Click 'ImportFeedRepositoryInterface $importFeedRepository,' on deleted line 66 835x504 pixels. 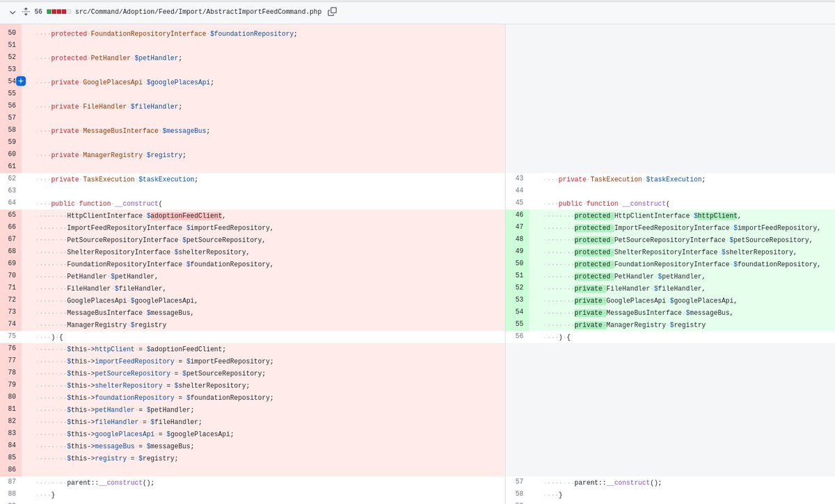tap(170, 228)
